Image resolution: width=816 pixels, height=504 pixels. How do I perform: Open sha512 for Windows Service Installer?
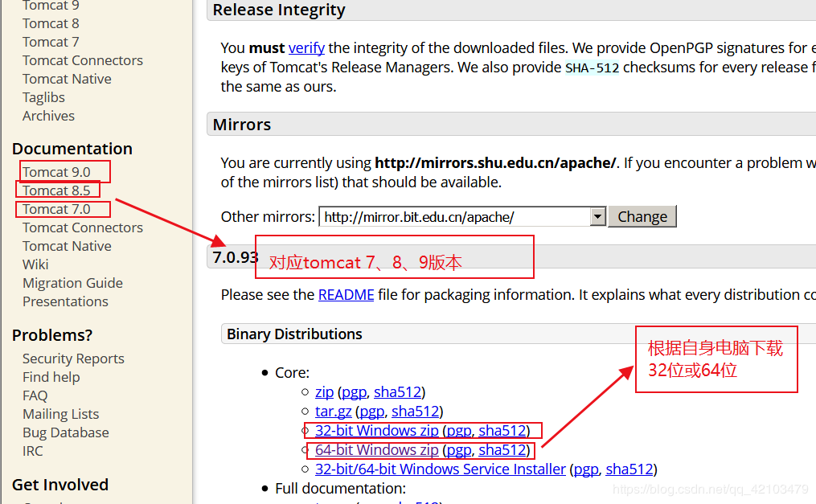629,469
